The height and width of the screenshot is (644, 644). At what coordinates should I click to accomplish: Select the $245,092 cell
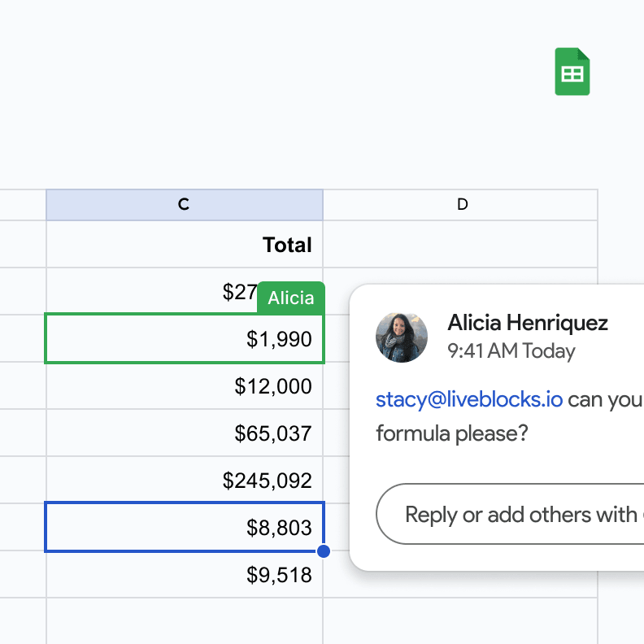coord(185,480)
